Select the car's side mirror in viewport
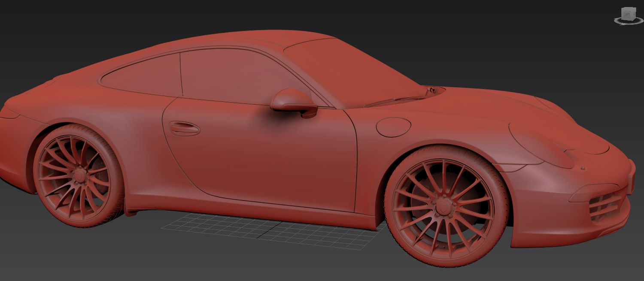Viewport: 644px width, 281px height. [x=294, y=103]
